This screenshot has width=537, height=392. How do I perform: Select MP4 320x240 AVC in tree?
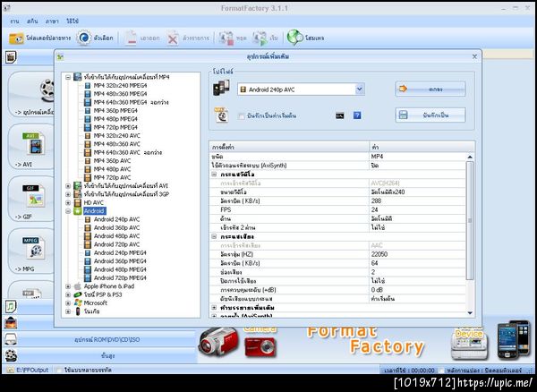[117, 136]
